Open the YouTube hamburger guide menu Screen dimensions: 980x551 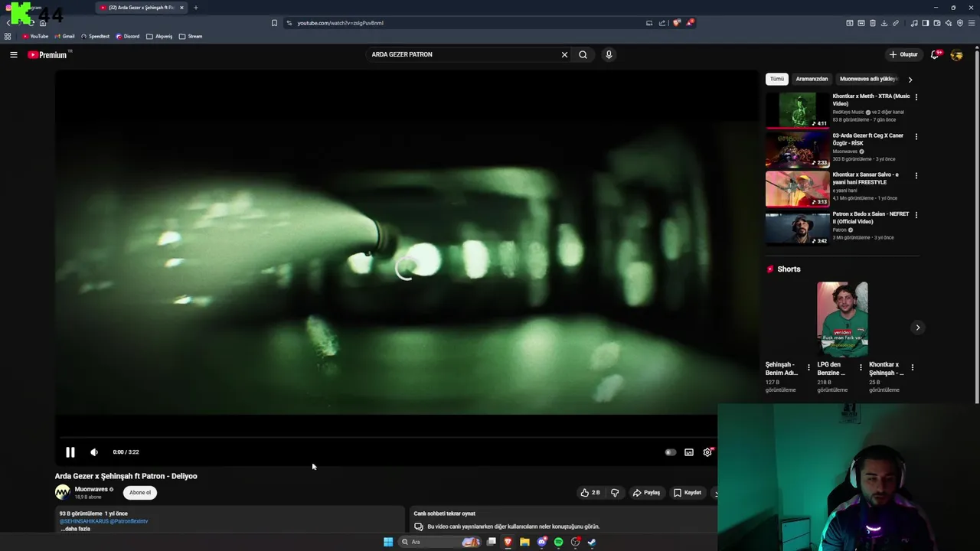[x=13, y=54]
